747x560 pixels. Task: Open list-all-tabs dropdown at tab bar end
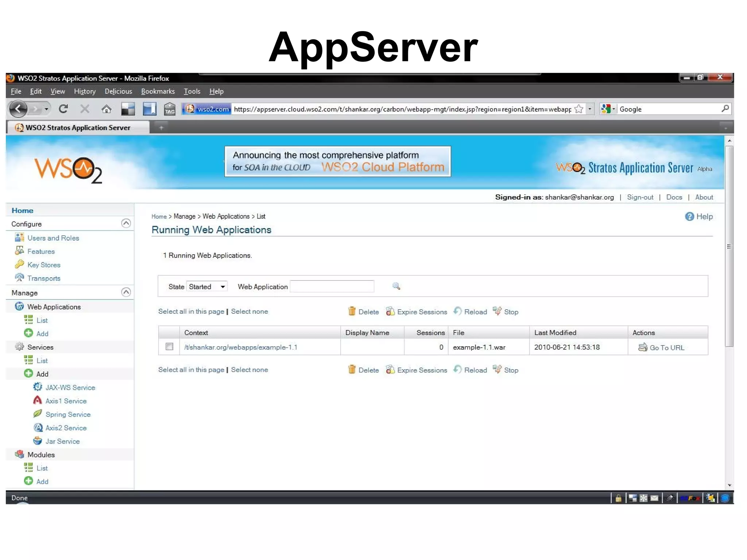pyautogui.click(x=725, y=128)
